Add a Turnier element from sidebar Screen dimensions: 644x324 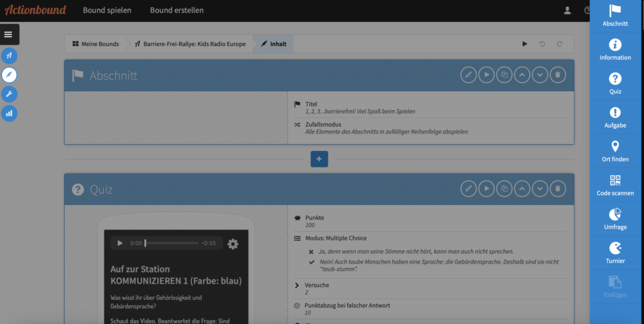(x=615, y=253)
